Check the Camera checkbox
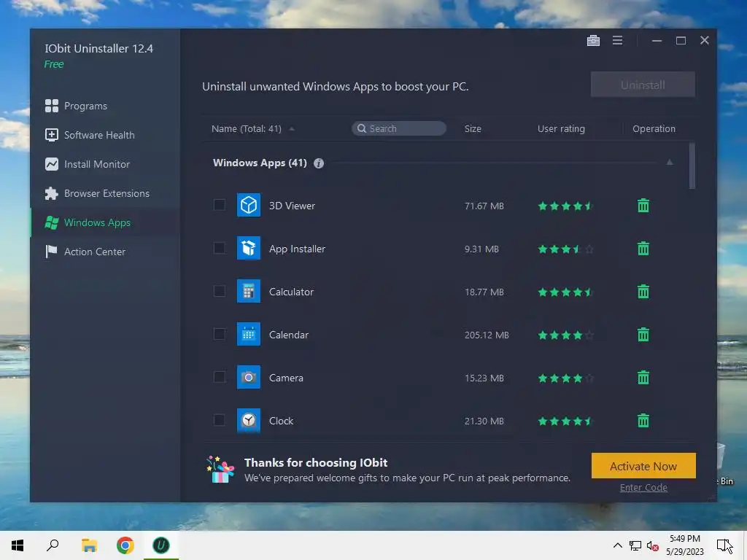This screenshot has height=560, width=747. [219, 377]
